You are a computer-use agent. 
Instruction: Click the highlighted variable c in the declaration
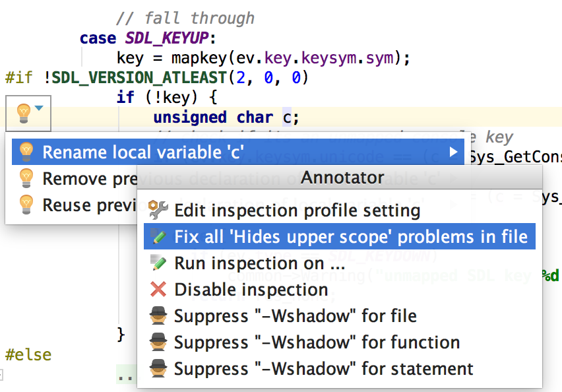pyautogui.click(x=287, y=117)
